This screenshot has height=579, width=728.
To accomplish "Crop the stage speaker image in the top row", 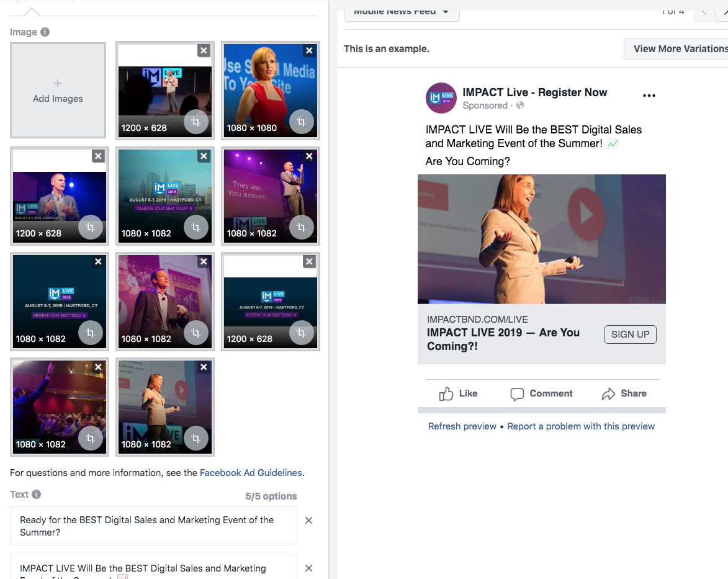I will 196,122.
